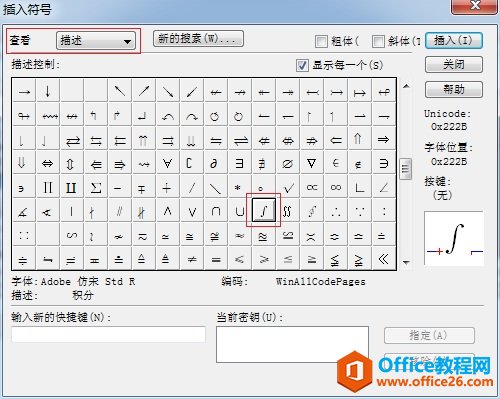
Task: Click the symbol grid scrollbar thumb
Action: pos(406,169)
